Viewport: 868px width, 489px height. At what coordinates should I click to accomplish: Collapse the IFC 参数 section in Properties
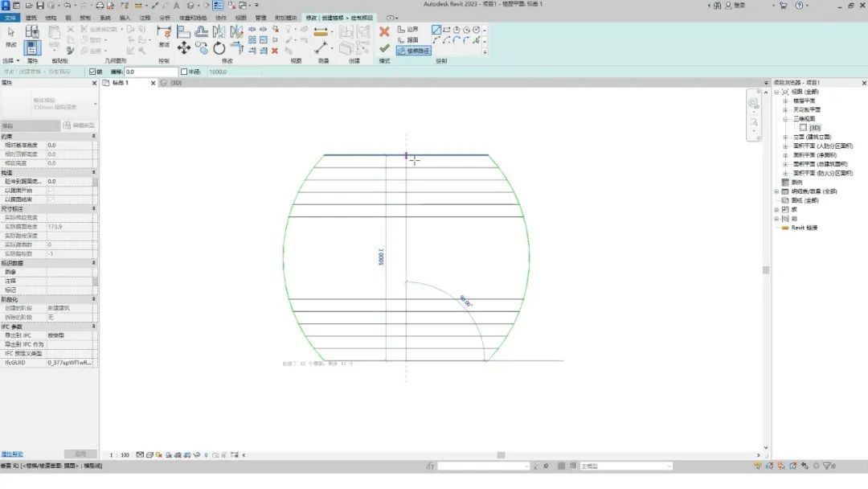click(93, 327)
